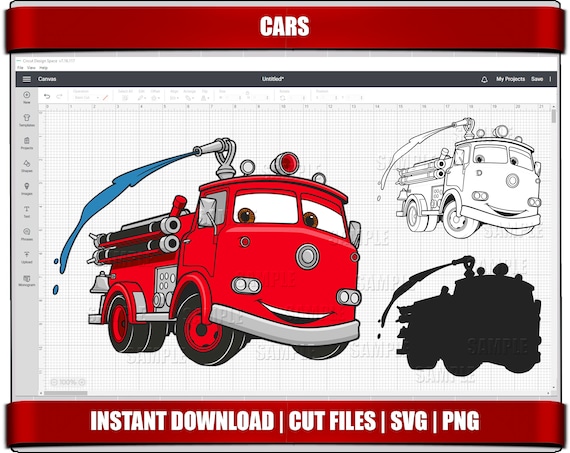Expand the Align dropdown

pyautogui.click(x=174, y=98)
